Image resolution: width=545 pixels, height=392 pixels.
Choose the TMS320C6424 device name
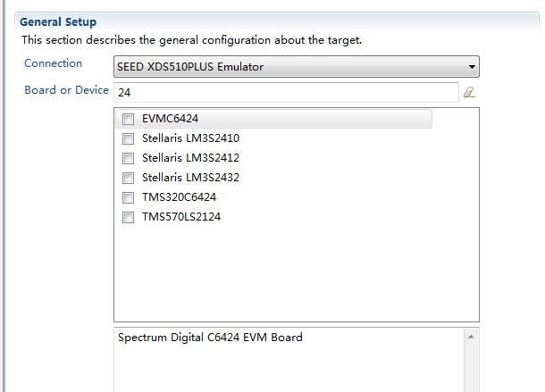coord(179,197)
